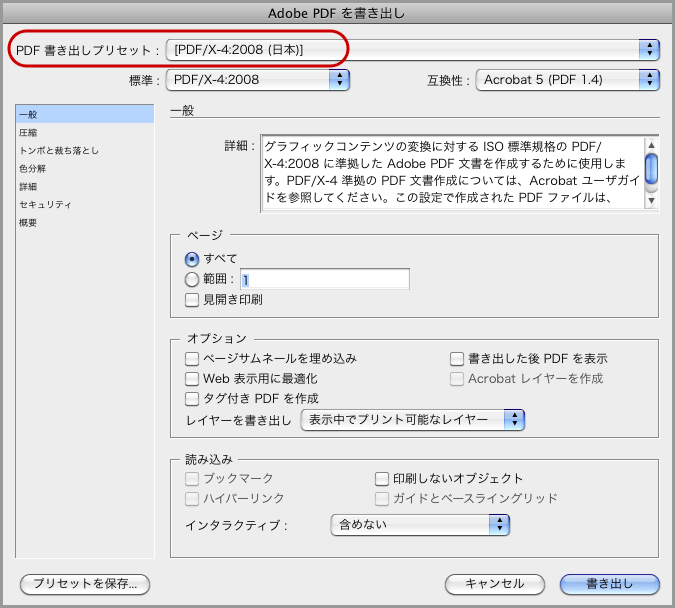Viewport: 675px width, 608px height.
Task: Click the 詳細 description scrollbar thumb
Action: pyautogui.click(x=651, y=169)
